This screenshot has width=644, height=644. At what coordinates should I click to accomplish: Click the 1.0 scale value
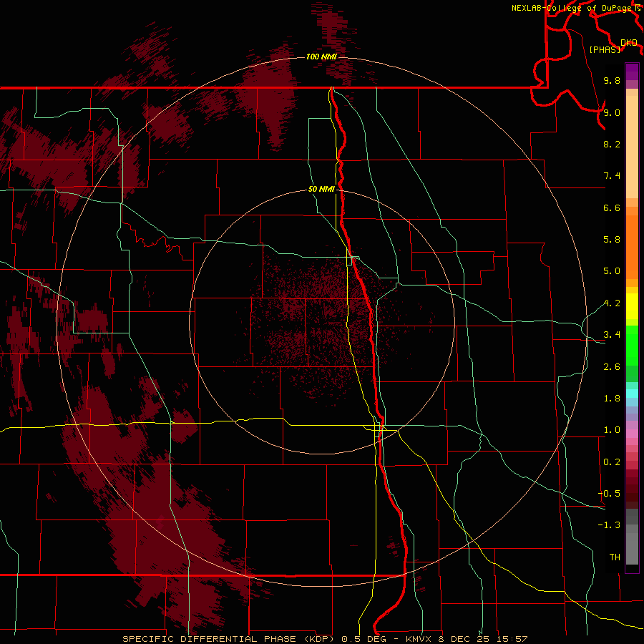pyautogui.click(x=612, y=430)
